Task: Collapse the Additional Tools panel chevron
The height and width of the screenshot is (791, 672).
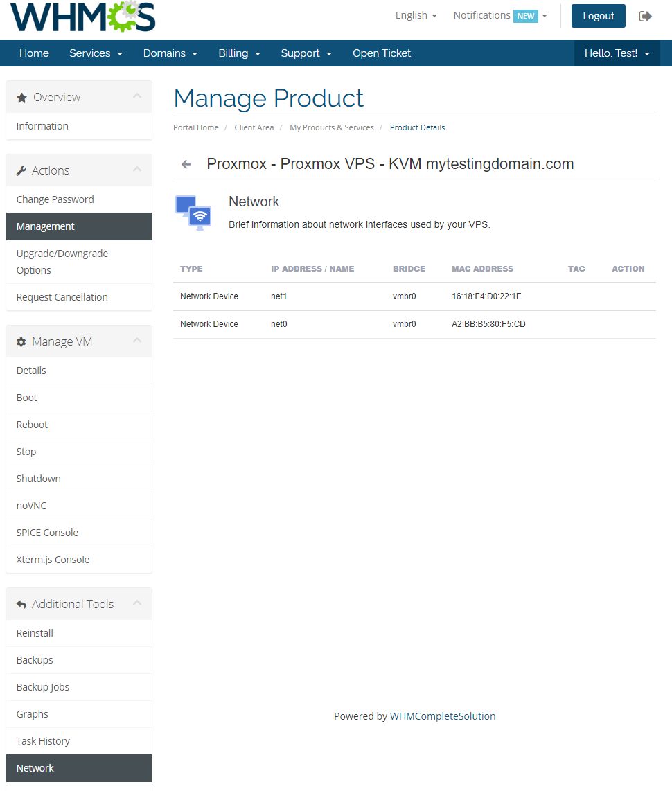Action: coord(137,603)
